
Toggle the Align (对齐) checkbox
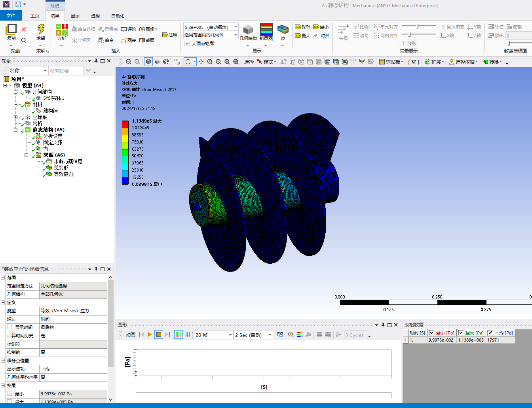pyautogui.click(x=316, y=36)
